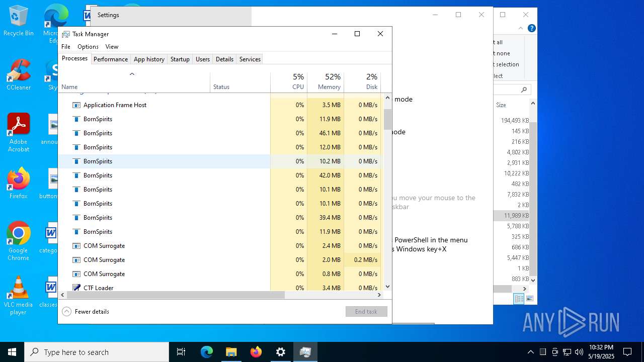Open the View menu in Task Manager

[x=112, y=47]
